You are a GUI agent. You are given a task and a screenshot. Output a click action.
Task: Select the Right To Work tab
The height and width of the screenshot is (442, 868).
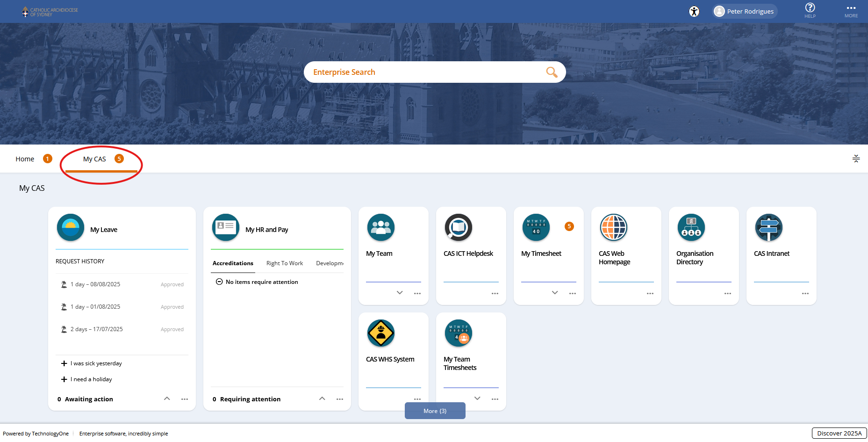pyautogui.click(x=285, y=263)
